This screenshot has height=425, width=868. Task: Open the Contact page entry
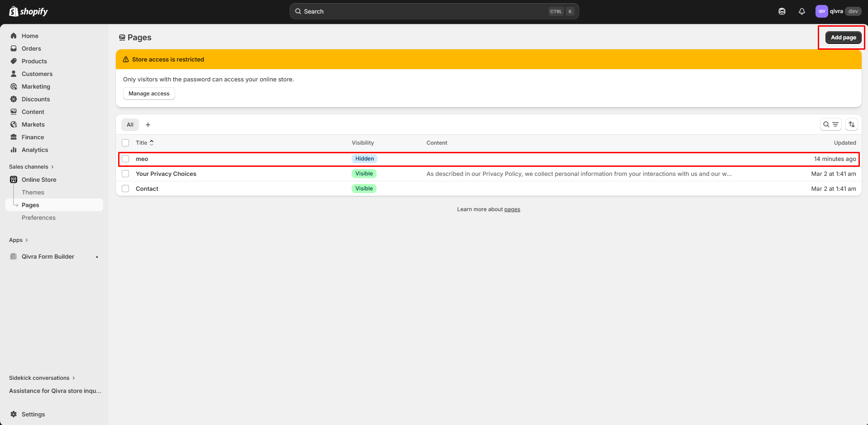147,189
